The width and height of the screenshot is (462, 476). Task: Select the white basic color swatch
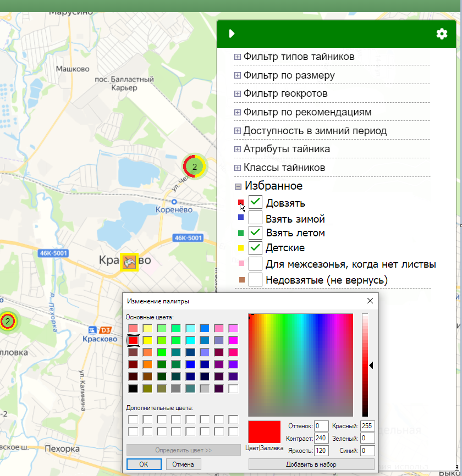pos(233,389)
